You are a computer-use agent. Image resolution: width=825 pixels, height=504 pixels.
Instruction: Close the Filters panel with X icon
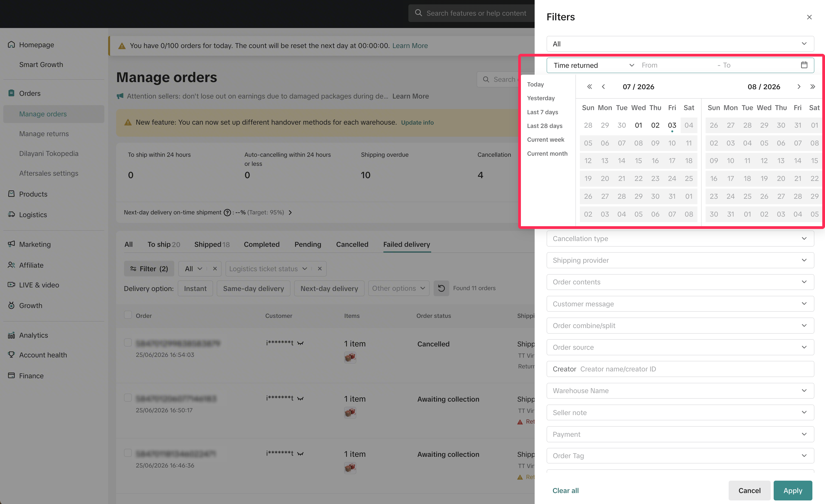pyautogui.click(x=809, y=17)
